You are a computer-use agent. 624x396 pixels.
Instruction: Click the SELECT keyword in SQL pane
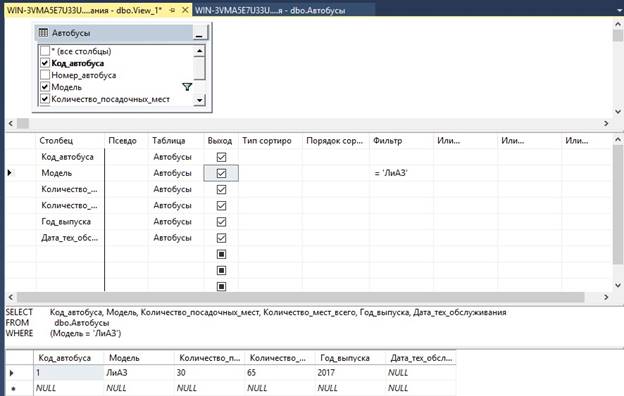(x=19, y=312)
